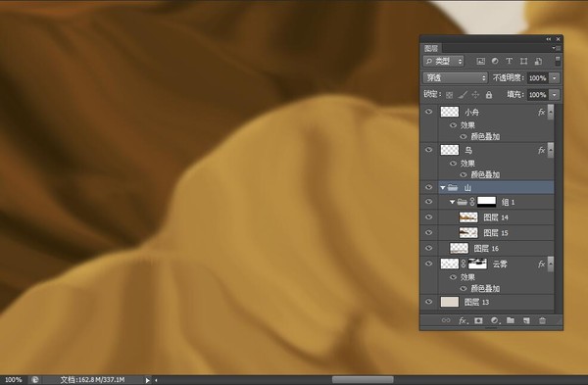
Task: Hide the 组 1 group
Action: pyautogui.click(x=428, y=202)
